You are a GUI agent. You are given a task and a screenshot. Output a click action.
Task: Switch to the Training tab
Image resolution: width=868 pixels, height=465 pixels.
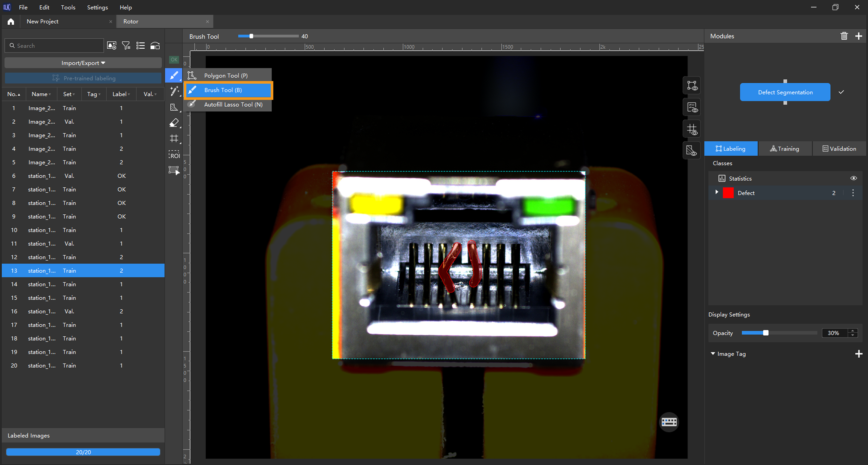tap(785, 149)
